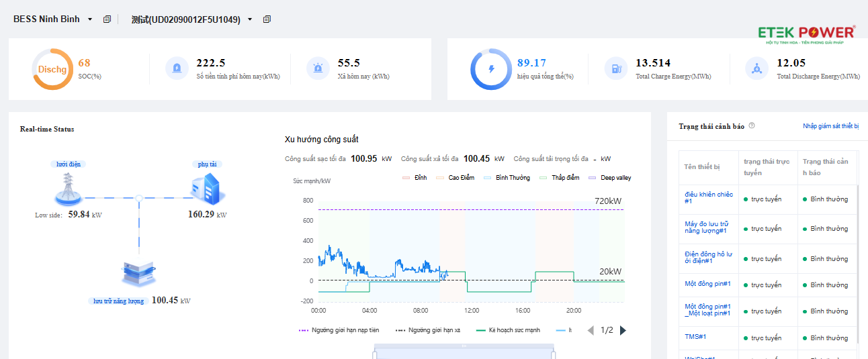Click the Total Discharge Energy icon

click(757, 68)
